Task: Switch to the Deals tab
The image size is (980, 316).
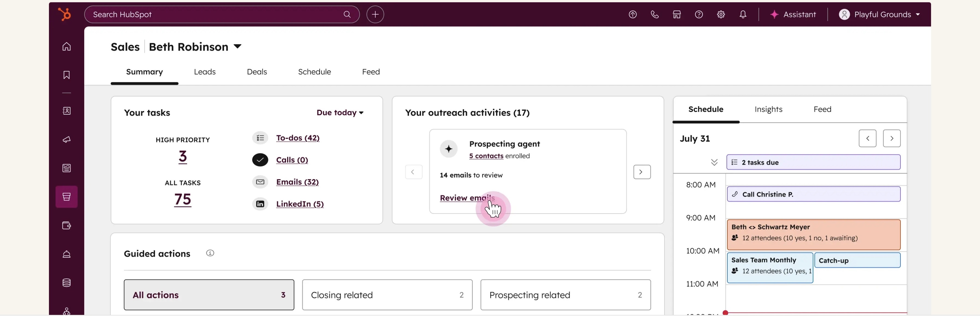Action: click(x=257, y=72)
